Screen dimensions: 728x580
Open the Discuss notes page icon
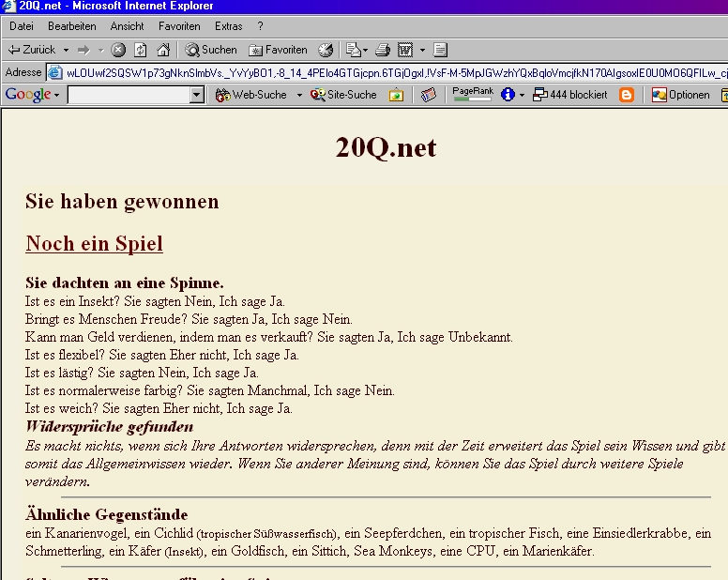point(440,50)
